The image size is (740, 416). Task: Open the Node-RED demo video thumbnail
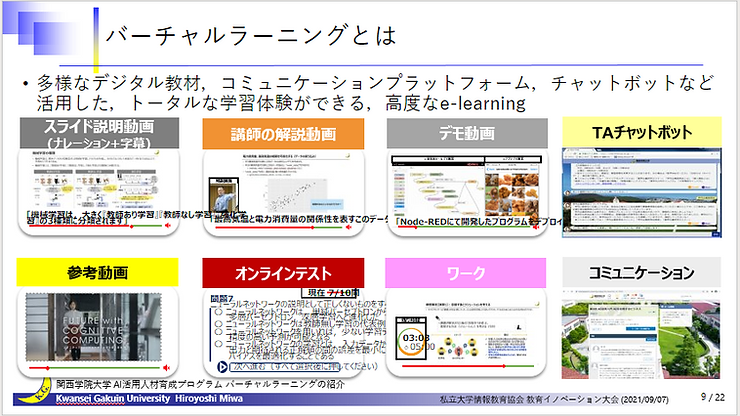pos(456,188)
